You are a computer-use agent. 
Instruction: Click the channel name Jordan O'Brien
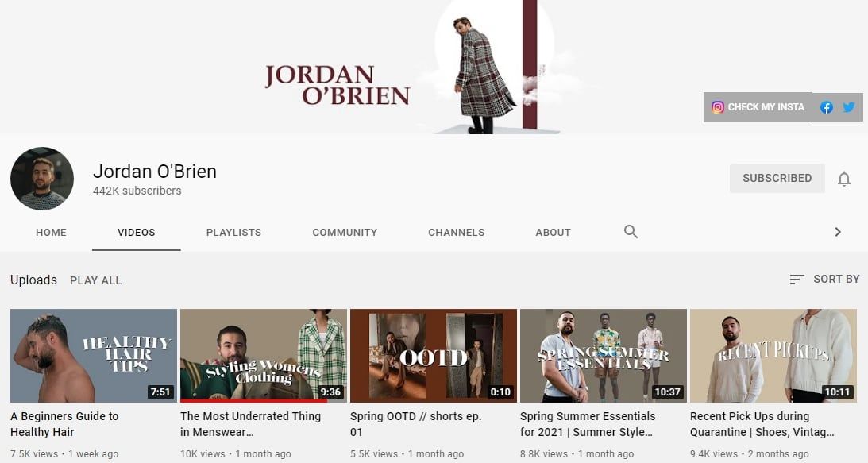click(x=154, y=172)
